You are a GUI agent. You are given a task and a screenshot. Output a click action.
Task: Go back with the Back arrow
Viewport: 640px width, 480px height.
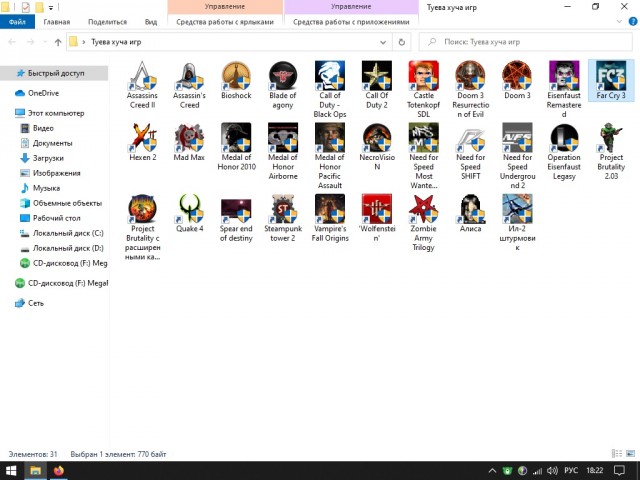point(12,42)
